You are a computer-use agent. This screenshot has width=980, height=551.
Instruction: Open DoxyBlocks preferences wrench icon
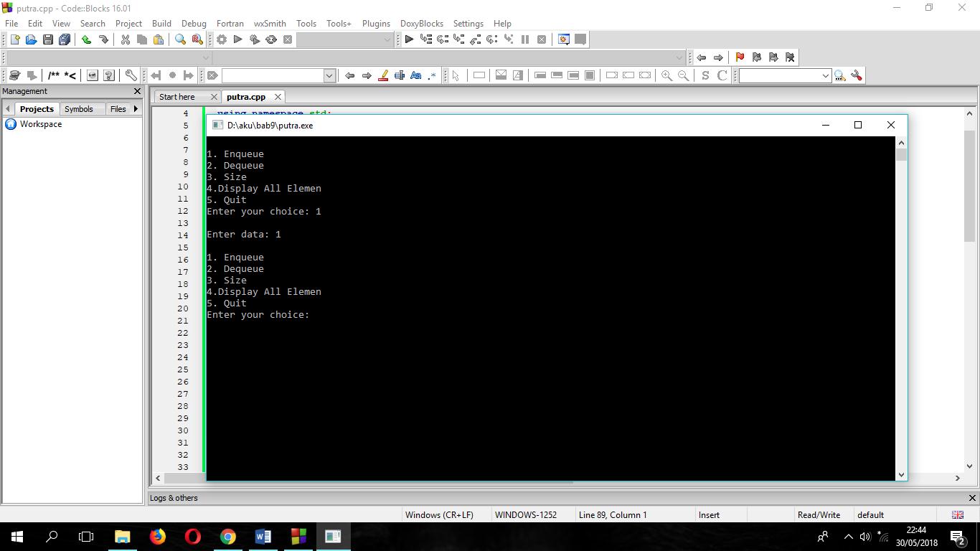tap(131, 75)
